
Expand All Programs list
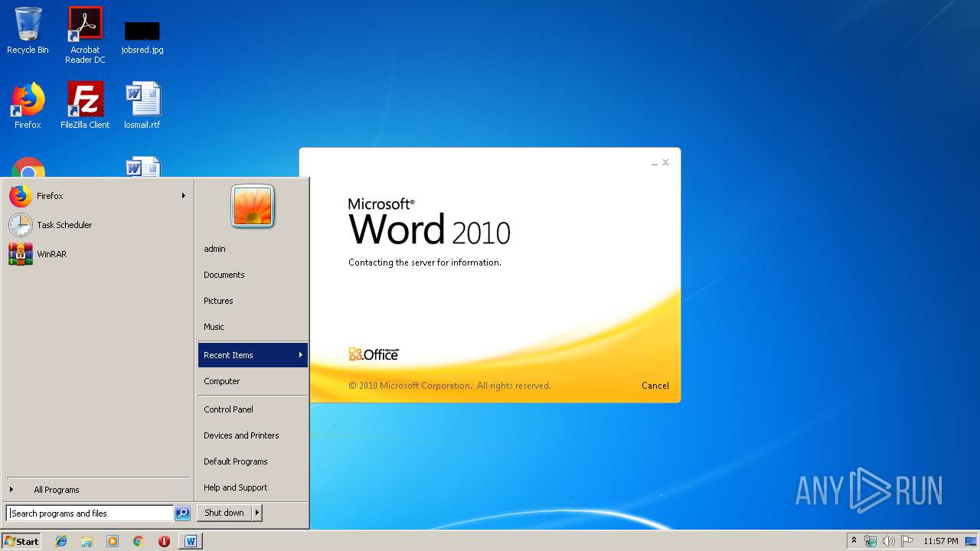[97, 490]
